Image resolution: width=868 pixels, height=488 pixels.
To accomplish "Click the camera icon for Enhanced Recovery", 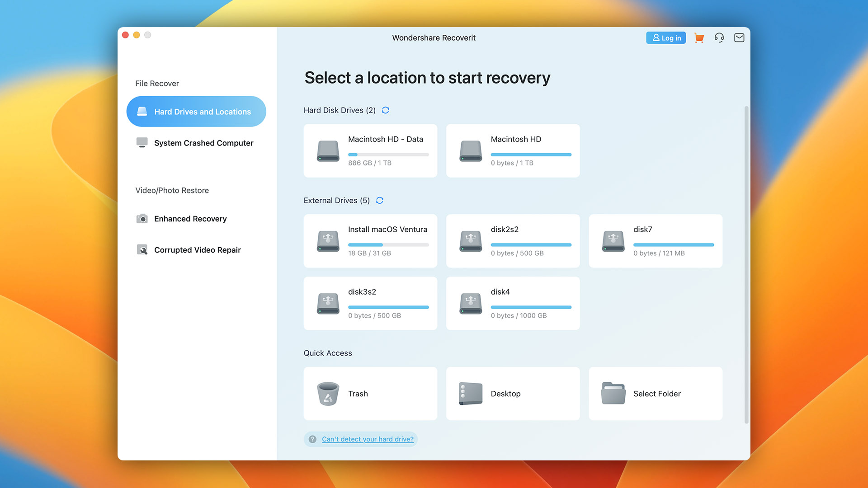I will click(x=142, y=219).
